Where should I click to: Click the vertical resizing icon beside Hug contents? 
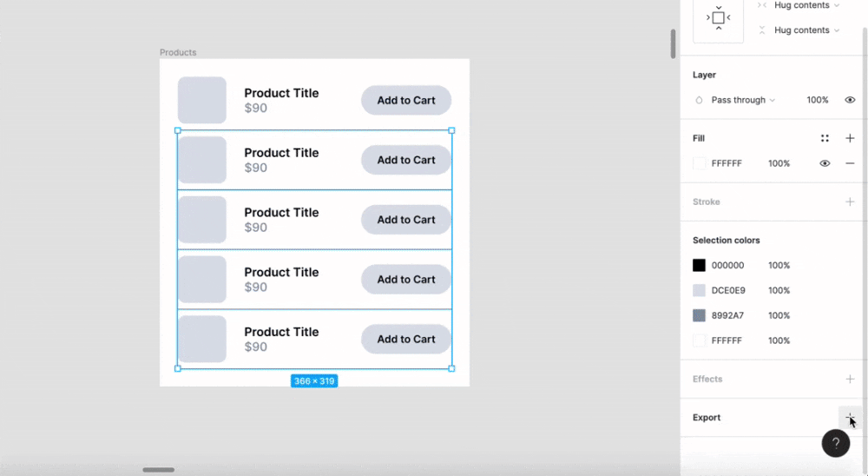click(x=762, y=30)
